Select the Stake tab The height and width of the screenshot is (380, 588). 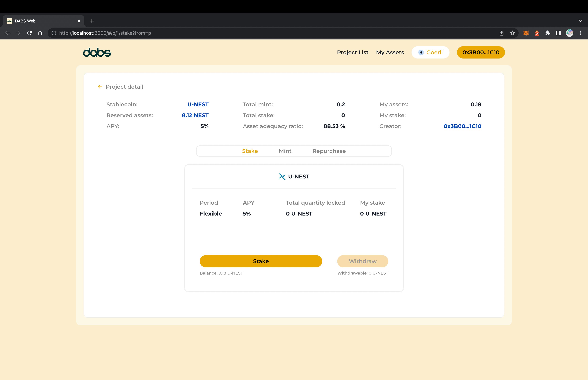250,151
